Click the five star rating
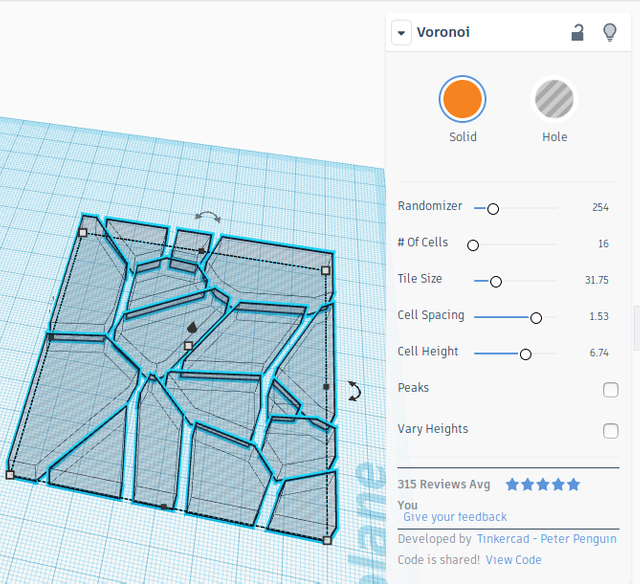This screenshot has height=584, width=640. [542, 484]
